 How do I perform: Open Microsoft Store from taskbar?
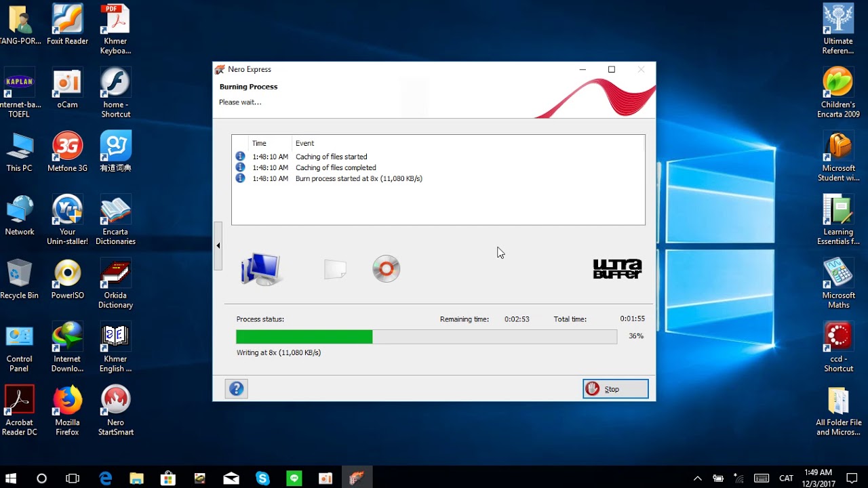168,478
